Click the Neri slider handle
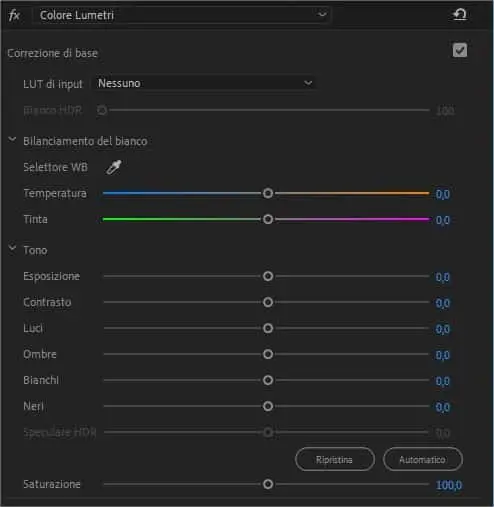 (x=268, y=406)
